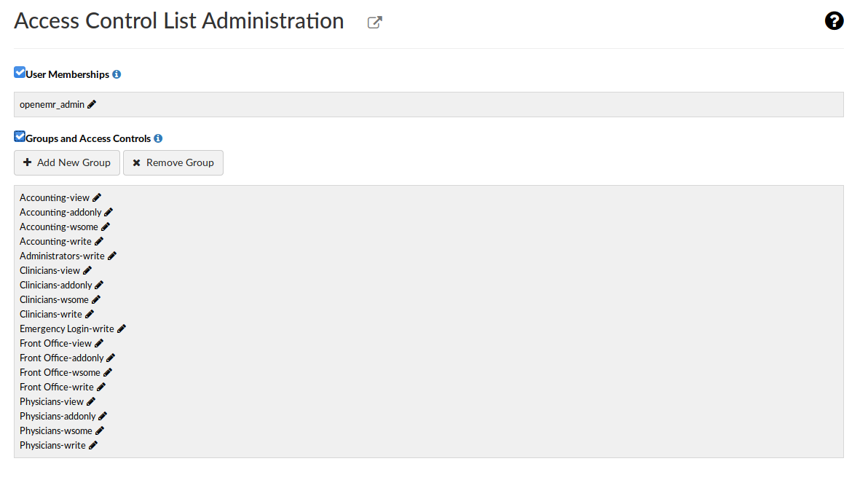This screenshot has height=488, width=868.
Task: Click the openemr_admin user name
Action: 52,104
